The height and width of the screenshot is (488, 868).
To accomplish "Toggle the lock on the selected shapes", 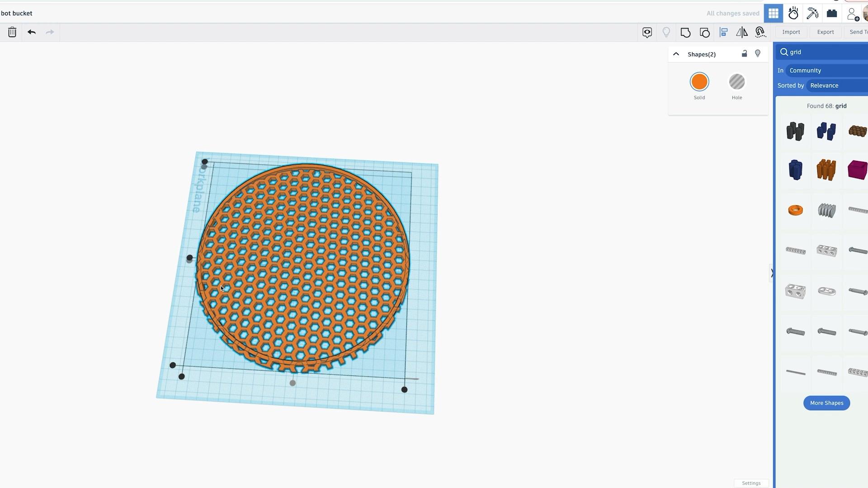I will (745, 54).
